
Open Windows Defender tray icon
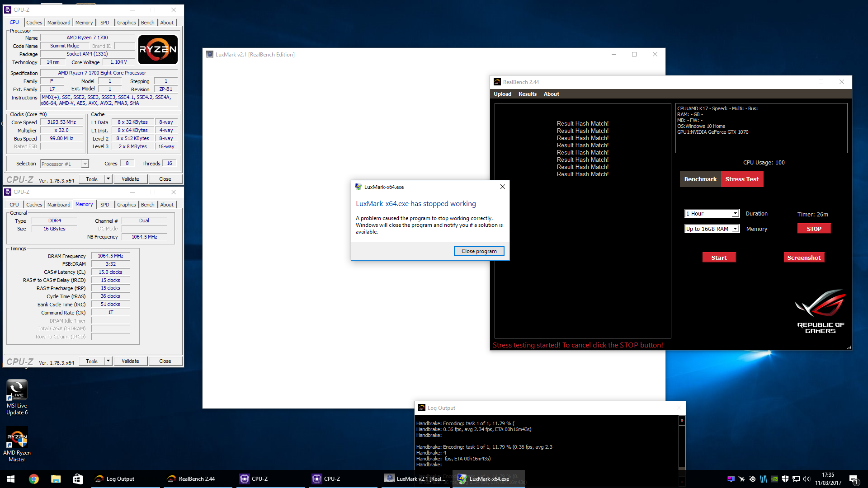785,479
